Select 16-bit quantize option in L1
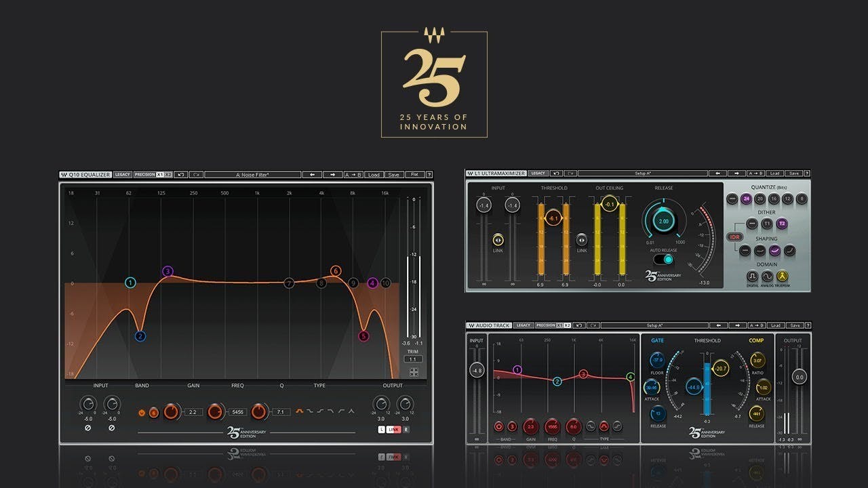Screen dimensions: 868x488 tap(774, 199)
